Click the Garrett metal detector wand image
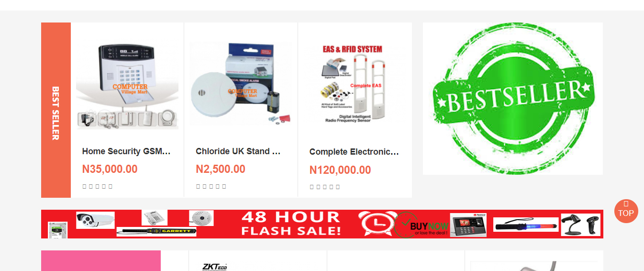 tap(156, 232)
